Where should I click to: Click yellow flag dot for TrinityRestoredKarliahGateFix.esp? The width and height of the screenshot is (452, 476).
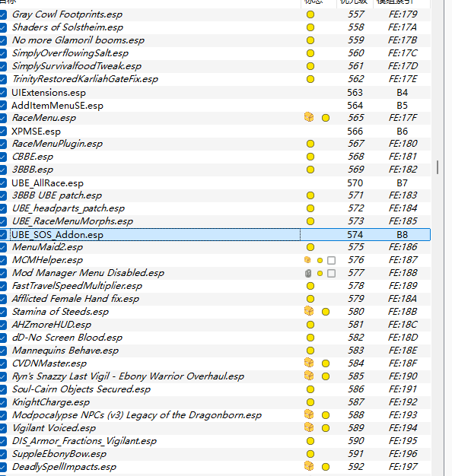[x=310, y=79]
